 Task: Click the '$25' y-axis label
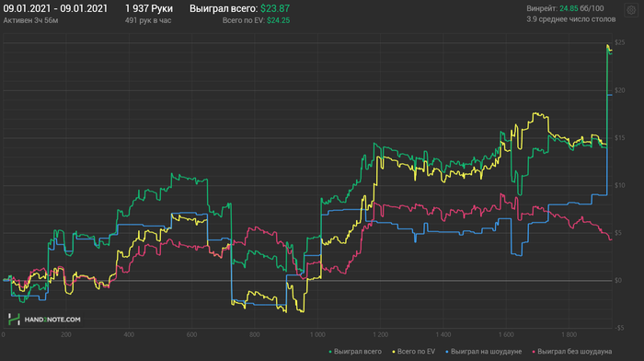(620, 42)
